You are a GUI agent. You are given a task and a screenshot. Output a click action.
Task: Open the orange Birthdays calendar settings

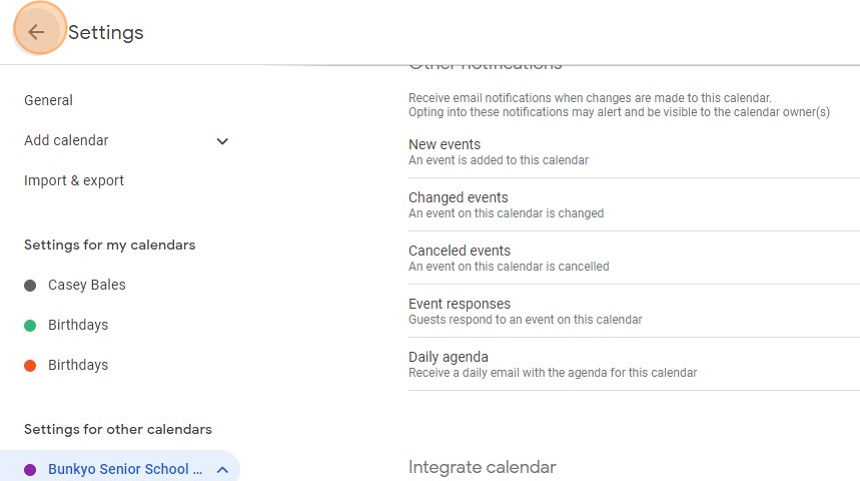point(78,365)
